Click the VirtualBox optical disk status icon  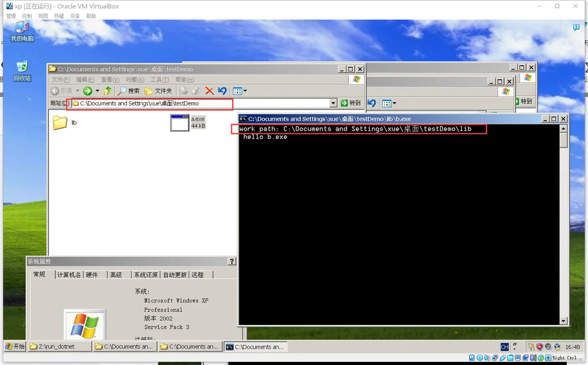pyautogui.click(x=480, y=358)
